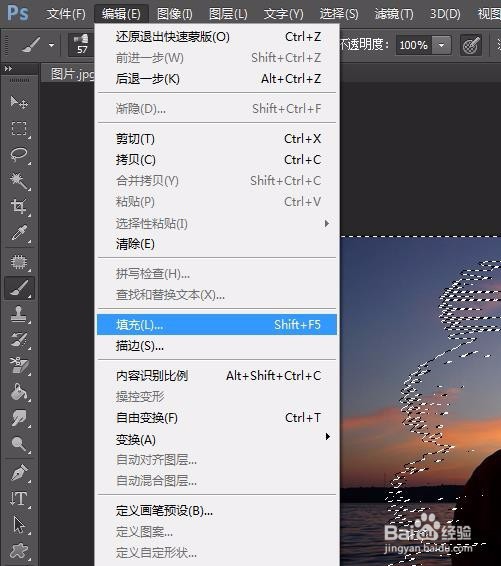Choose 后退一步(K) menu item
Viewport: 501px width, 566px height.
point(217,78)
